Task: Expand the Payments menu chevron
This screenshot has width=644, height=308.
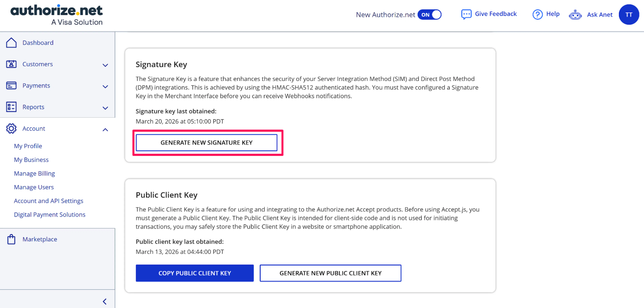Action: tap(105, 87)
